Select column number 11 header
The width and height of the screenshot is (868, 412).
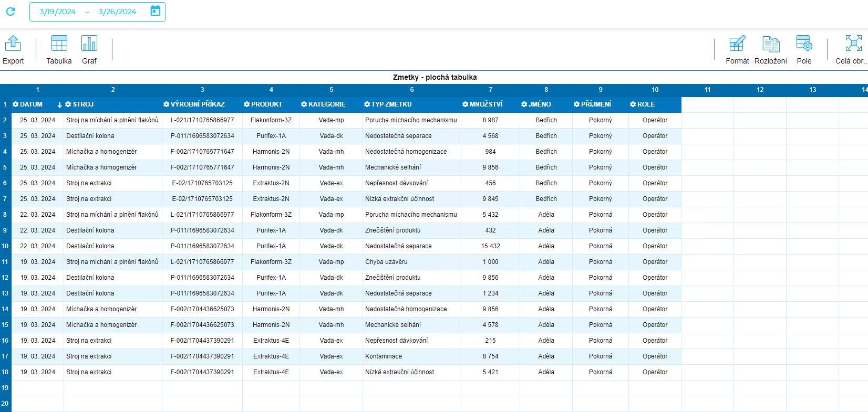707,90
